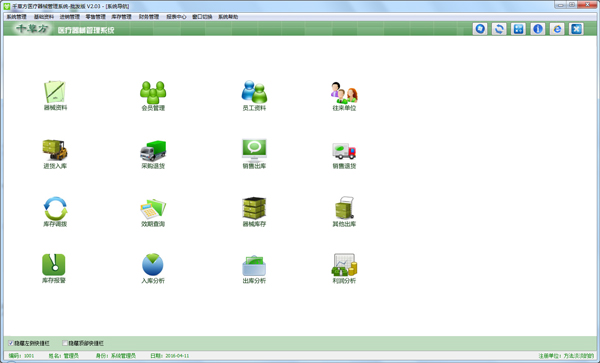The image size is (600, 363).
Task: Open 销售退货 delivery truck icon
Action: pyautogui.click(x=344, y=151)
